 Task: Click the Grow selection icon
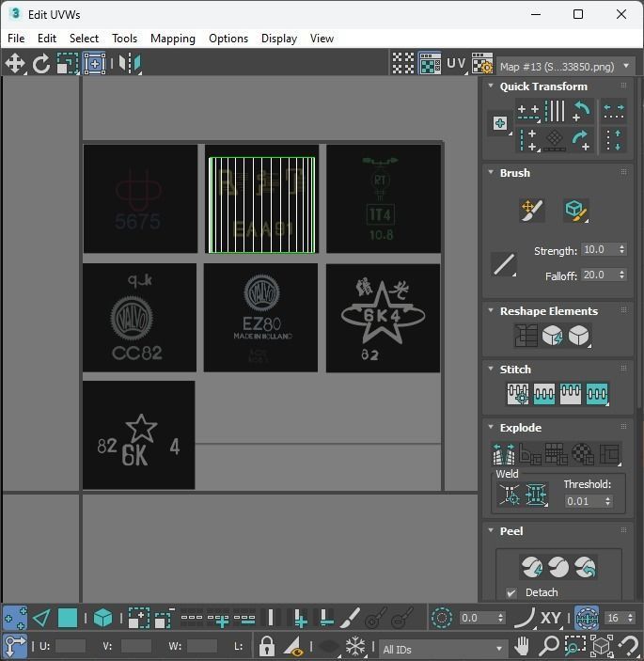[x=139, y=619]
